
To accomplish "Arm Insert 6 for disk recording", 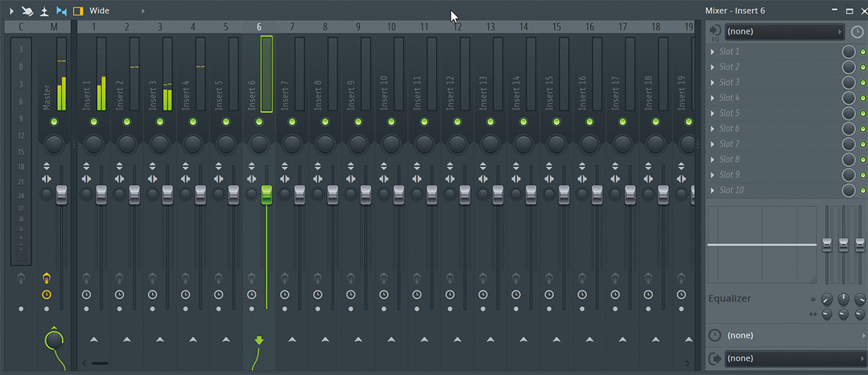I will [x=251, y=278].
